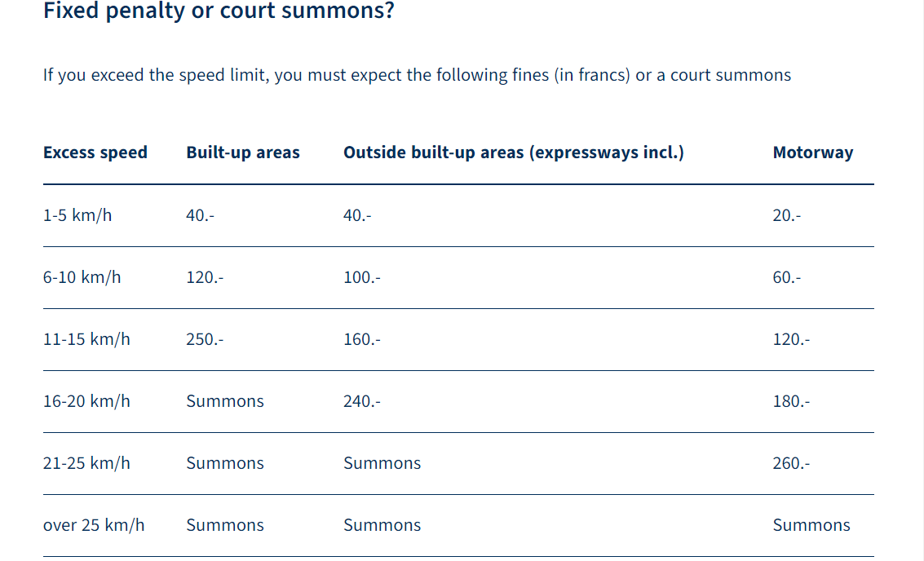This screenshot has height=561, width=924.
Task: Click the "6-10 km/h" row label
Action: click(82, 277)
